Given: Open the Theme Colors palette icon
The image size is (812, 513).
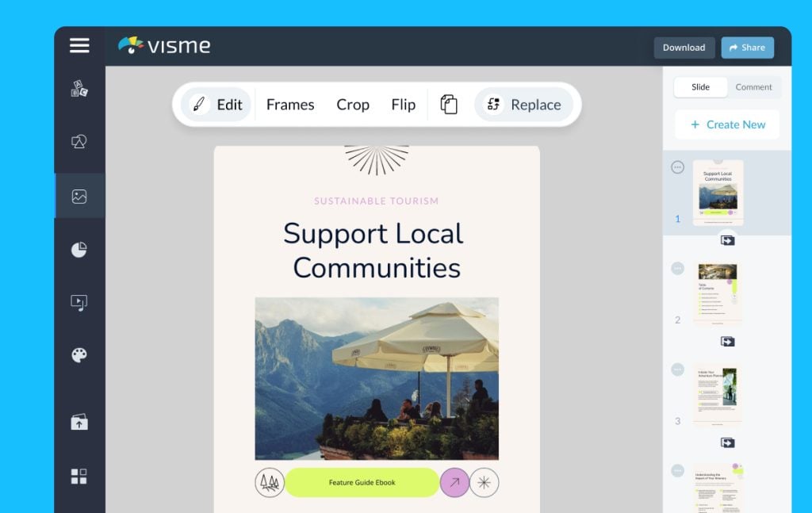Looking at the screenshot, I should pyautogui.click(x=79, y=355).
